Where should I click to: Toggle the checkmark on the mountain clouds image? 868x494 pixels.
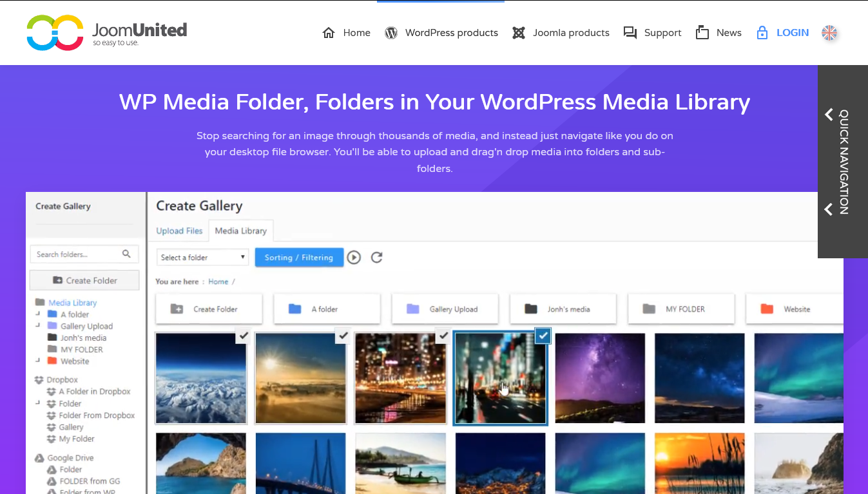tap(242, 335)
